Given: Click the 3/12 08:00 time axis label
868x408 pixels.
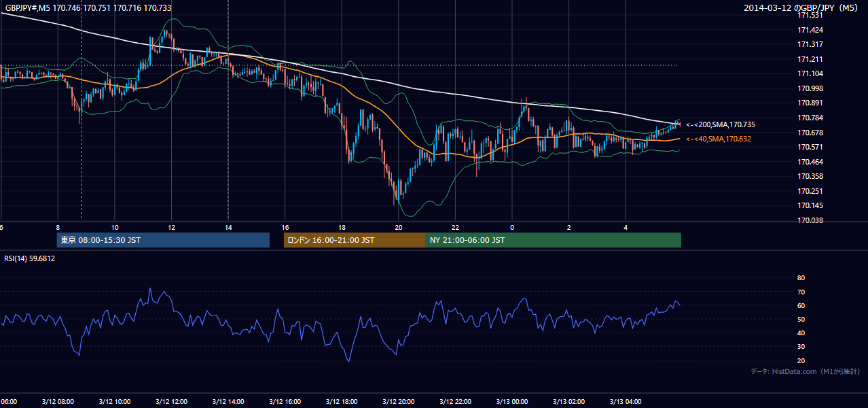Looking at the screenshot, I should point(58,401).
